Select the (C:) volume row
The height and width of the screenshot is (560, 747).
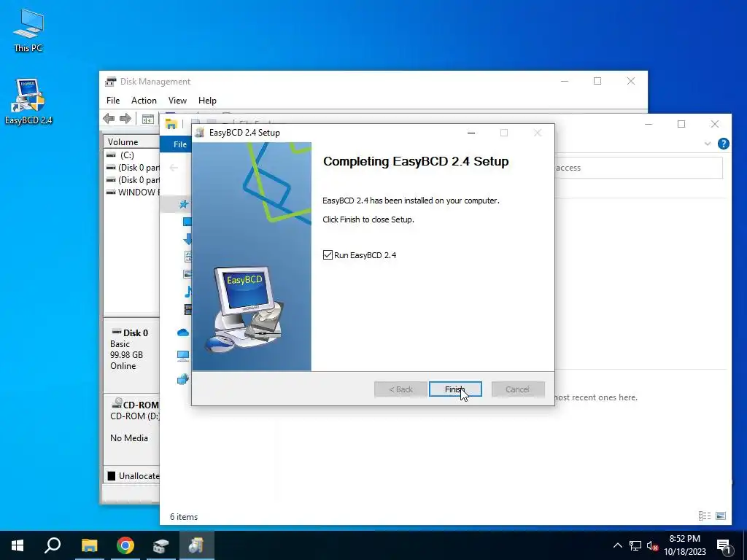click(132, 155)
